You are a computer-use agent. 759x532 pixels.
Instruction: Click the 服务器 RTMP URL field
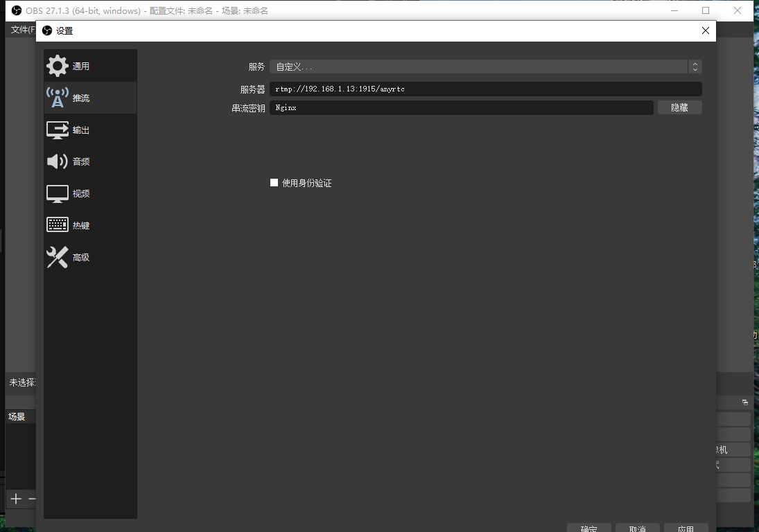(485, 89)
